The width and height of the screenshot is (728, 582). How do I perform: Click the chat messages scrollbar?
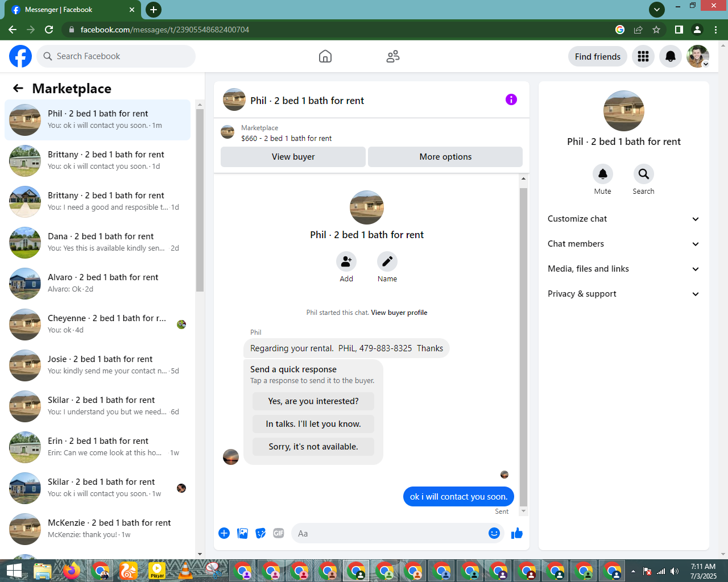[523, 347]
